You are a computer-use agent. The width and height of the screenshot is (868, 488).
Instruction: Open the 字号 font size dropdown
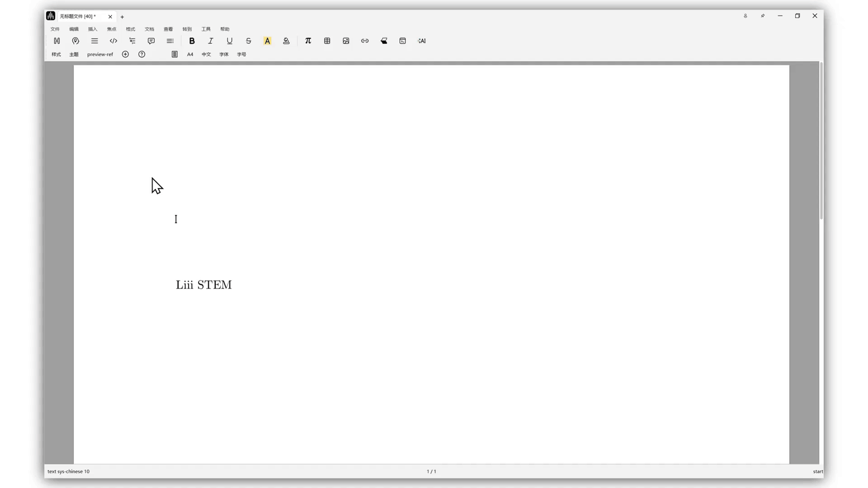click(x=241, y=54)
